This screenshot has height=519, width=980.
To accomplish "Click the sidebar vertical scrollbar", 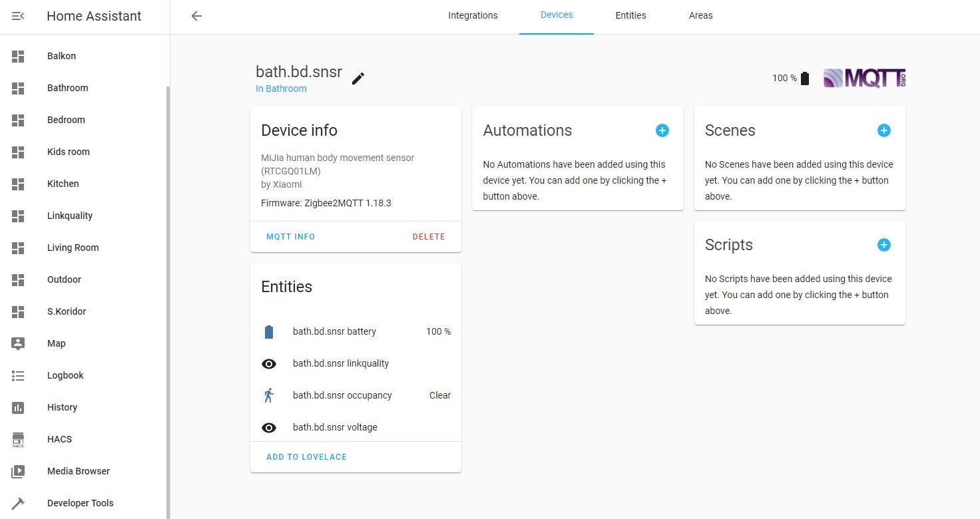I will click(168, 303).
